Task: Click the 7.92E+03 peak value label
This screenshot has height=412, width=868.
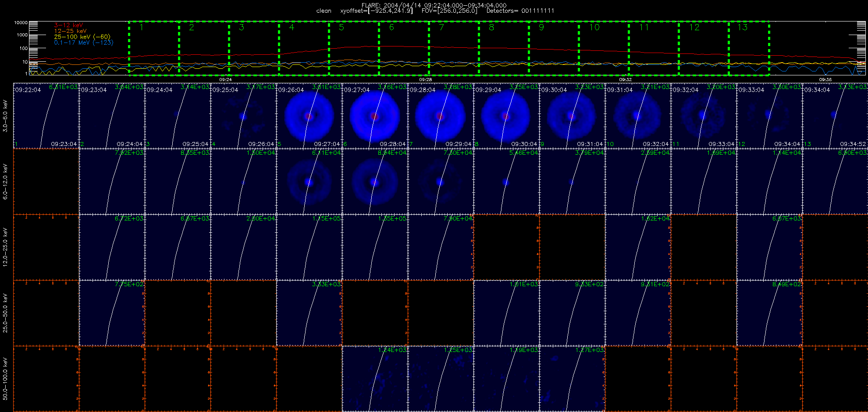Action: tap(129, 153)
